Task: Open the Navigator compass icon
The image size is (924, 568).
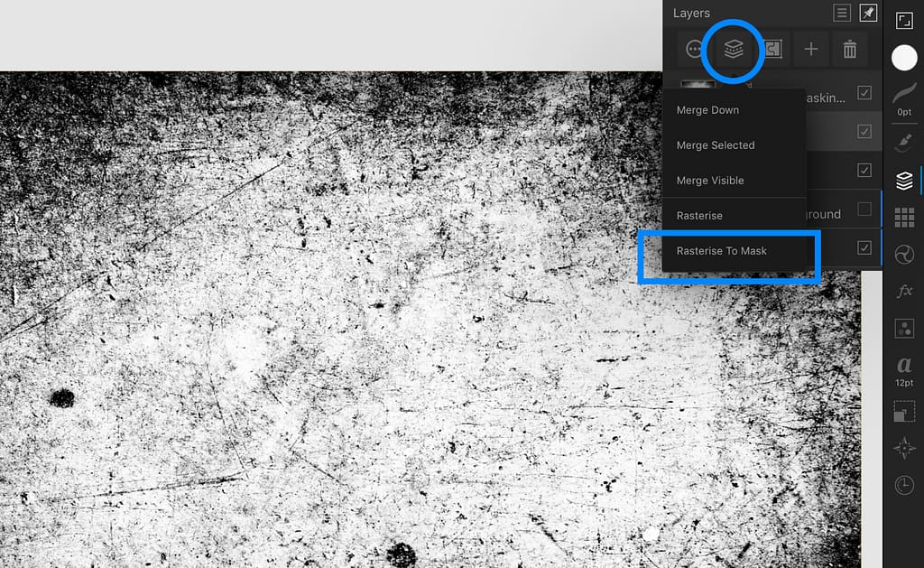Action: pyautogui.click(x=904, y=449)
